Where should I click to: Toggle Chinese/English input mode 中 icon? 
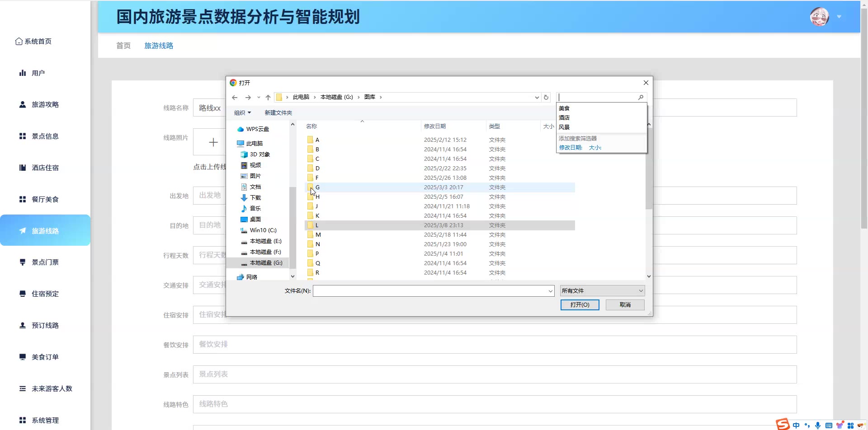(796, 425)
